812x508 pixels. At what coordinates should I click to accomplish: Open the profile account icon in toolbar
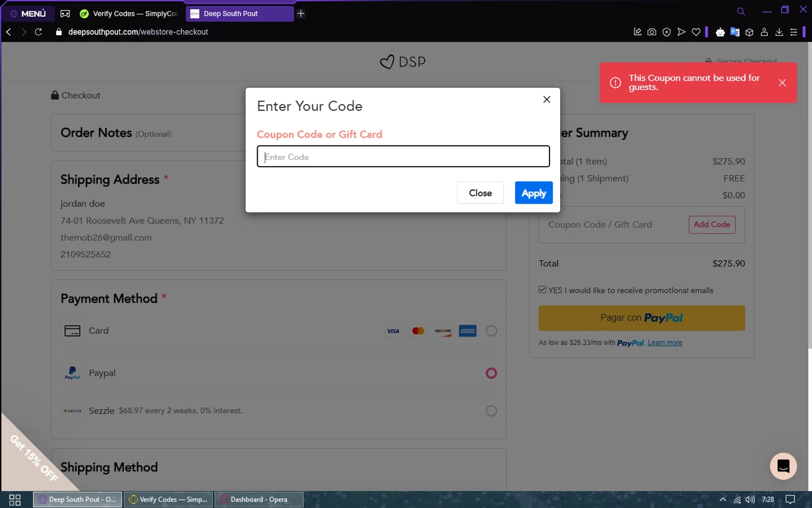coord(764,32)
